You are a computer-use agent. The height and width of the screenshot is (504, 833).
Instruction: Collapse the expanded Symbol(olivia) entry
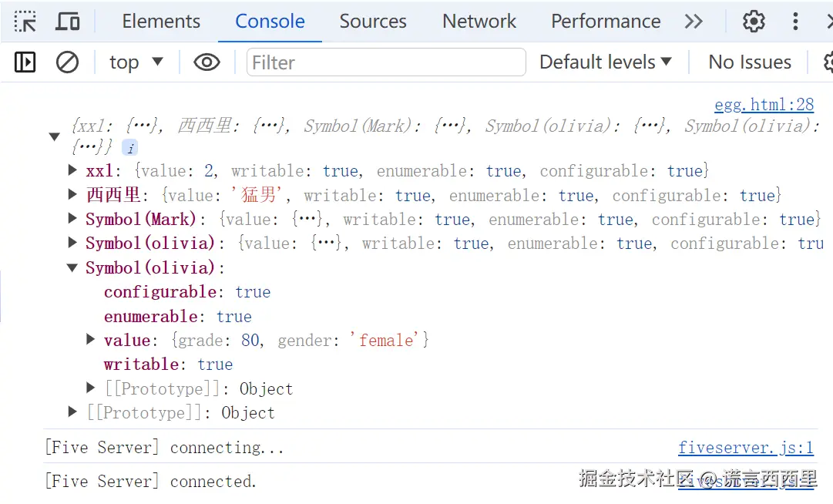(73, 268)
